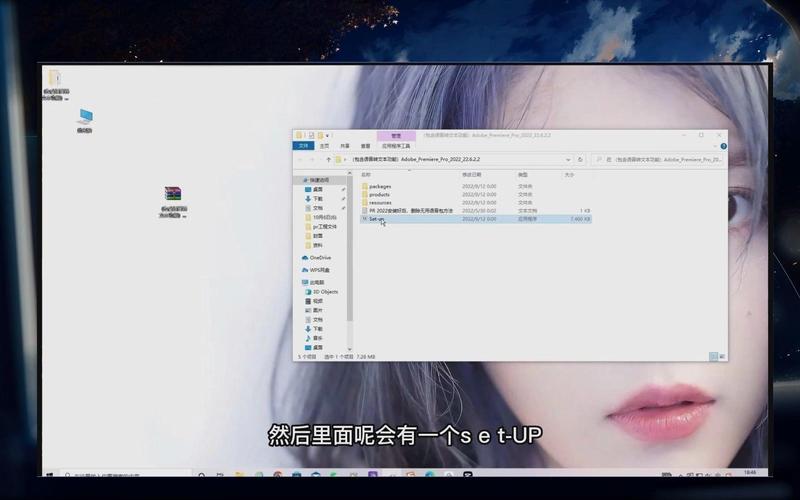Screen dimensions: 800x500
Task: Switch to large icons view
Action: click(x=722, y=357)
